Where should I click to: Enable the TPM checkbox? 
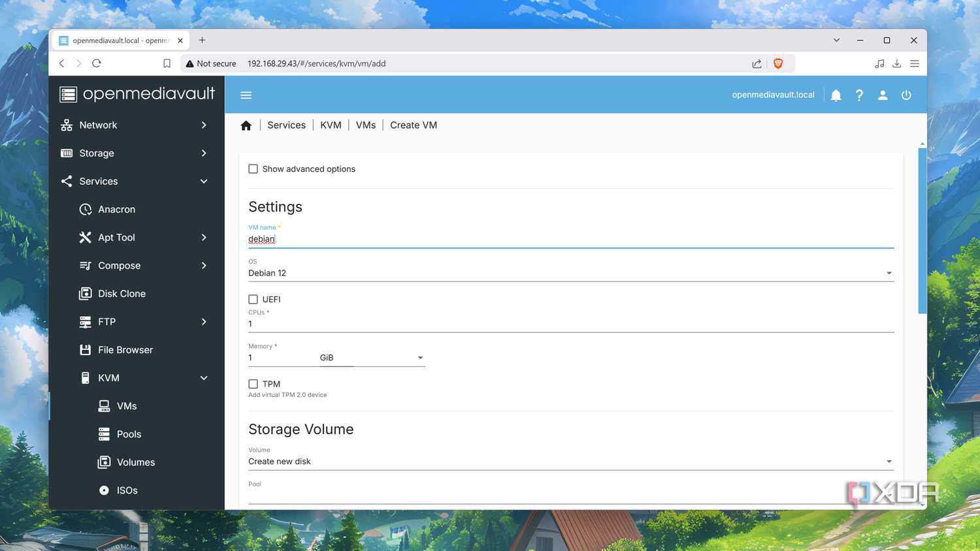pyautogui.click(x=253, y=385)
